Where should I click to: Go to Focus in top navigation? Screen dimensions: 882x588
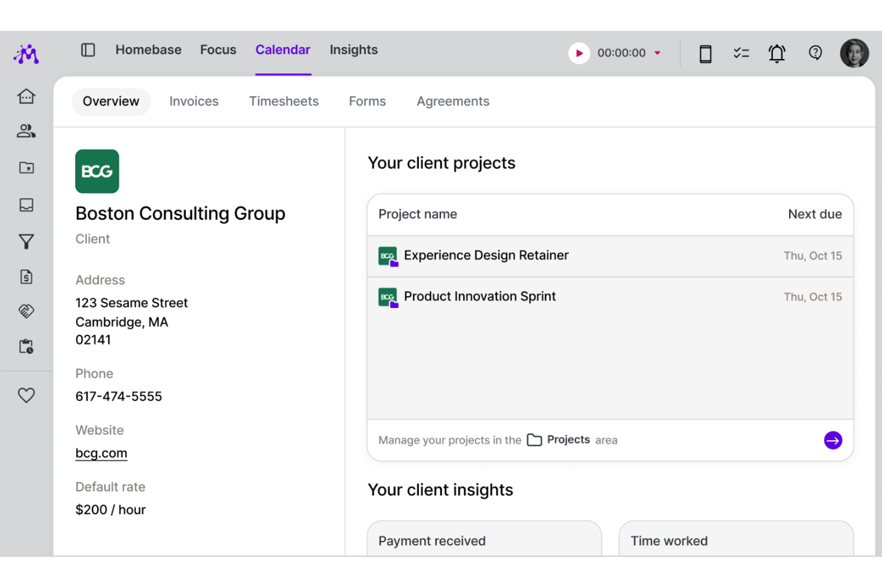(x=218, y=50)
